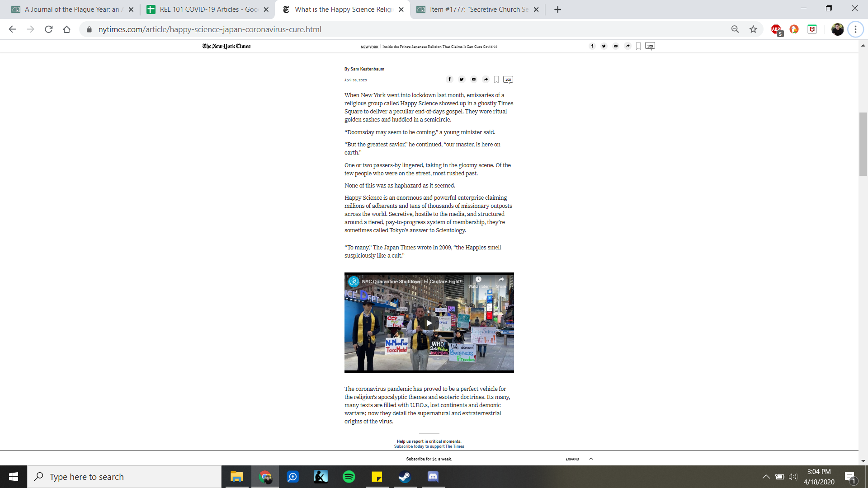Image resolution: width=868 pixels, height=488 pixels.
Task: Switch to Item #1777 Secretive Church tab
Action: click(x=477, y=9)
